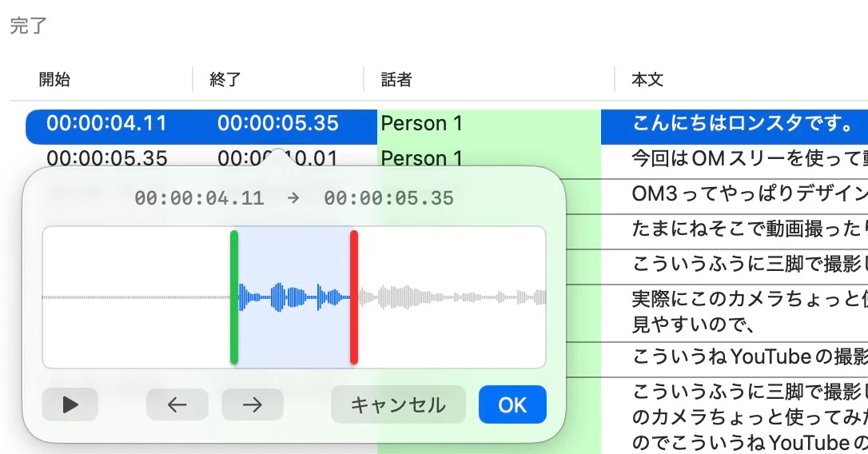The width and height of the screenshot is (868, 454).
Task: Select end time cell 00:00:05.35 in first row
Action: [278, 123]
